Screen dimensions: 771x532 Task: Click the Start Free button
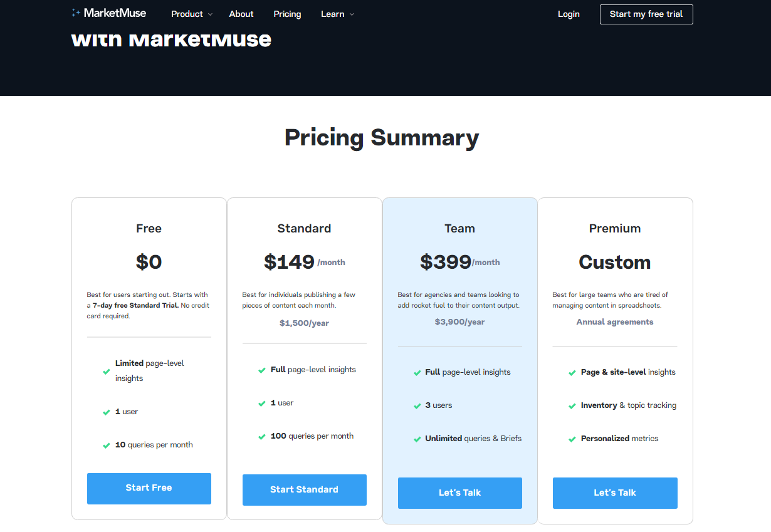[x=149, y=488]
